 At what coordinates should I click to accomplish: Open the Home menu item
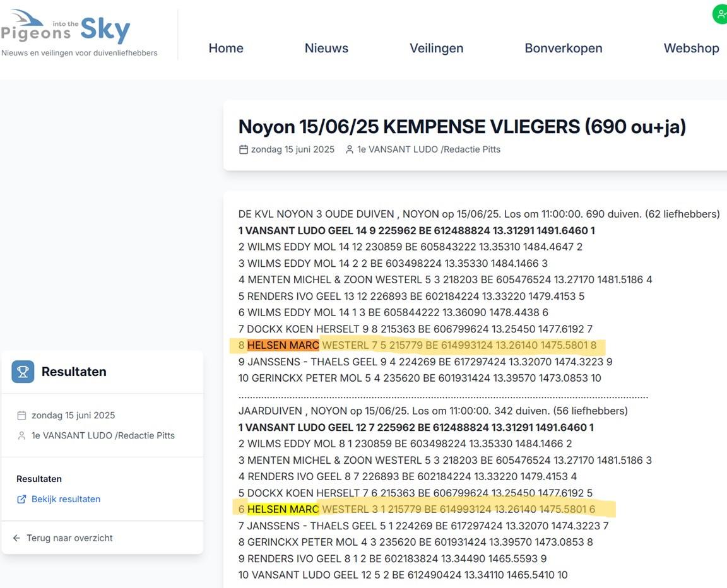click(226, 48)
